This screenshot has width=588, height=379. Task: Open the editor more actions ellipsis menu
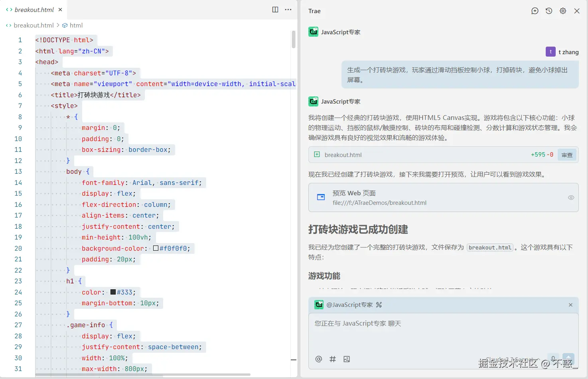(x=288, y=10)
